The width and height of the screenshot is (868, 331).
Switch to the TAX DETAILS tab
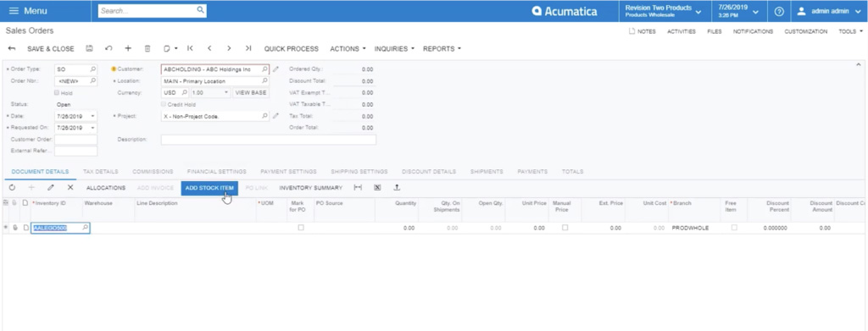point(100,172)
